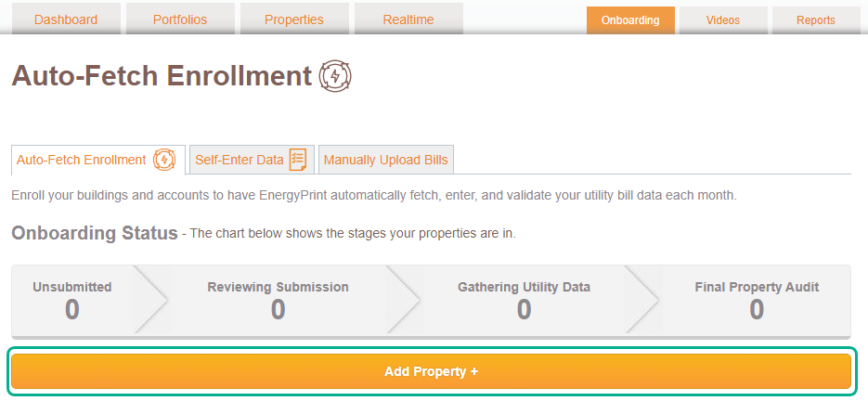Open the Realtime tab
Viewport: 868px width, 414px height.
coord(408,19)
